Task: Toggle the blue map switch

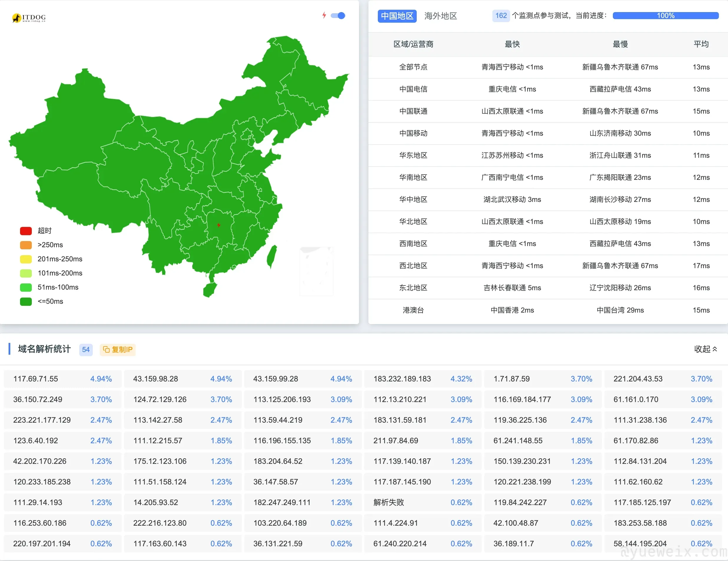Action: [x=338, y=16]
